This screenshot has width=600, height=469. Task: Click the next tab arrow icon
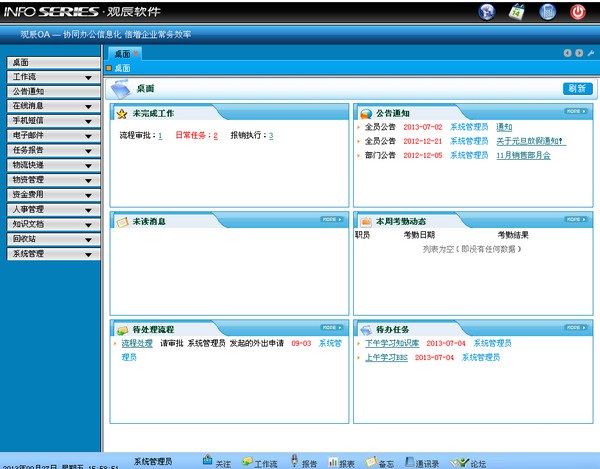[579, 53]
